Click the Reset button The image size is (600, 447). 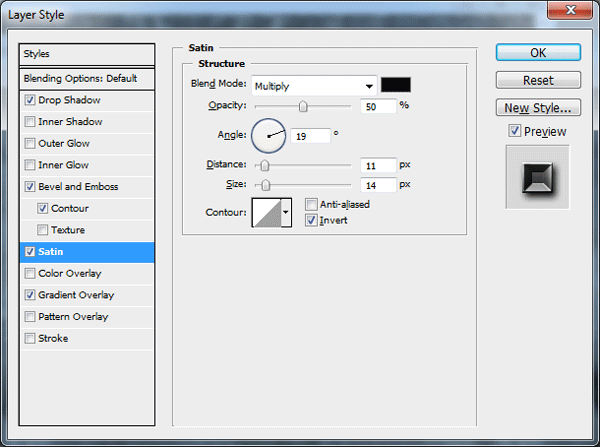(538, 80)
